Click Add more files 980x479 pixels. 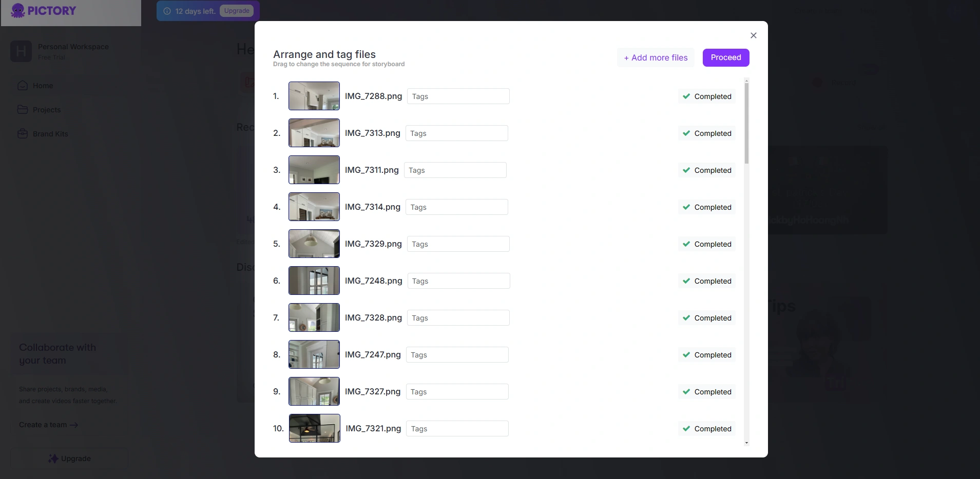[656, 57]
